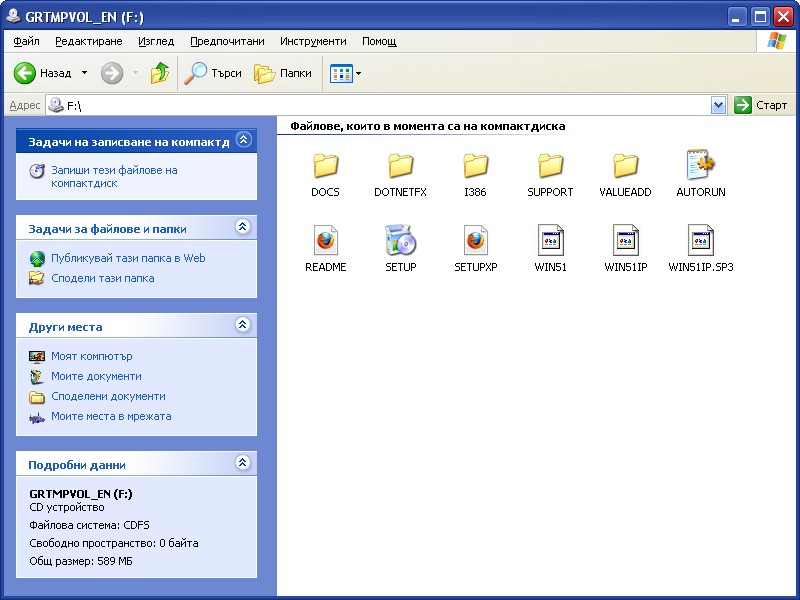Go to Моят компютър
Screen dimensions: 800x600
coord(92,356)
